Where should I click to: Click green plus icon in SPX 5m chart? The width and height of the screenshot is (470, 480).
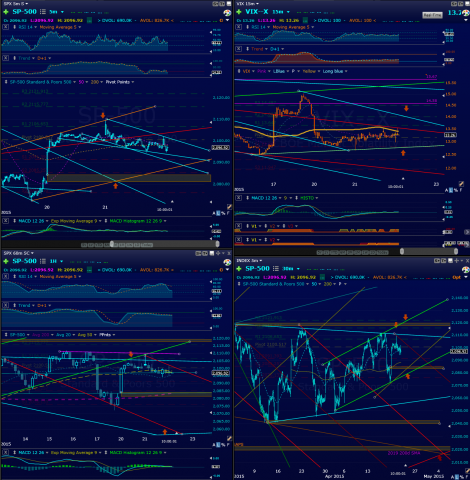[6, 12]
